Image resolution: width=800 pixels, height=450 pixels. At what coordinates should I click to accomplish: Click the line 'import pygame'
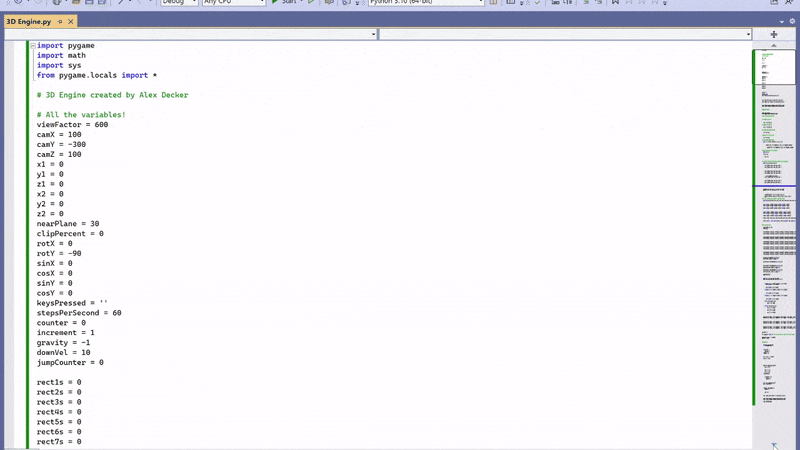pyautogui.click(x=65, y=45)
